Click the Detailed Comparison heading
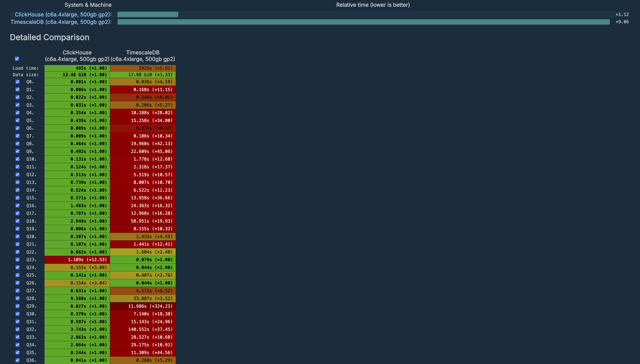This screenshot has height=364, width=640. [x=50, y=37]
